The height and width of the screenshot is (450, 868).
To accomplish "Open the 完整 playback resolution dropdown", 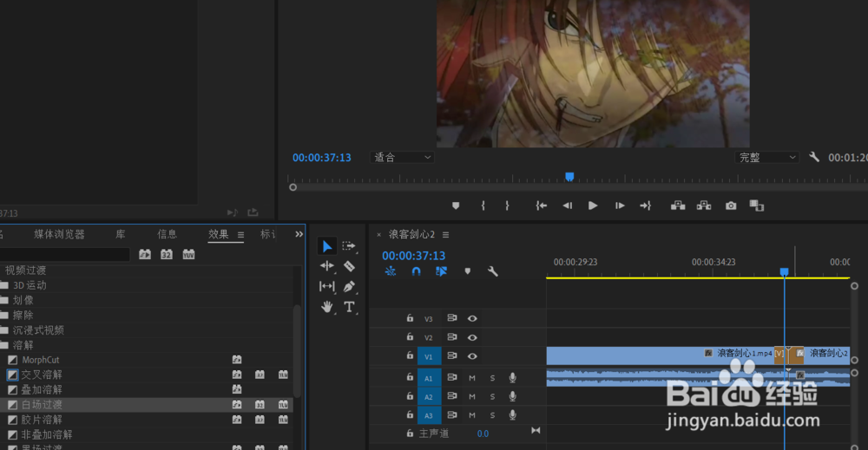I will 767,158.
